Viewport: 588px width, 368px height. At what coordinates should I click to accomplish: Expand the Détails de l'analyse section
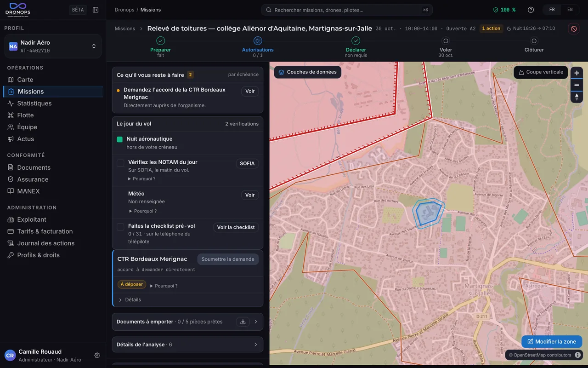(187, 345)
